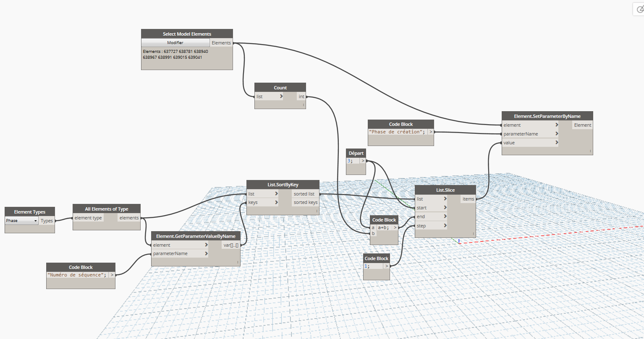This screenshot has height=339, width=644.
Task: Click the lacing indicator on the Count node
Action: [303, 105]
